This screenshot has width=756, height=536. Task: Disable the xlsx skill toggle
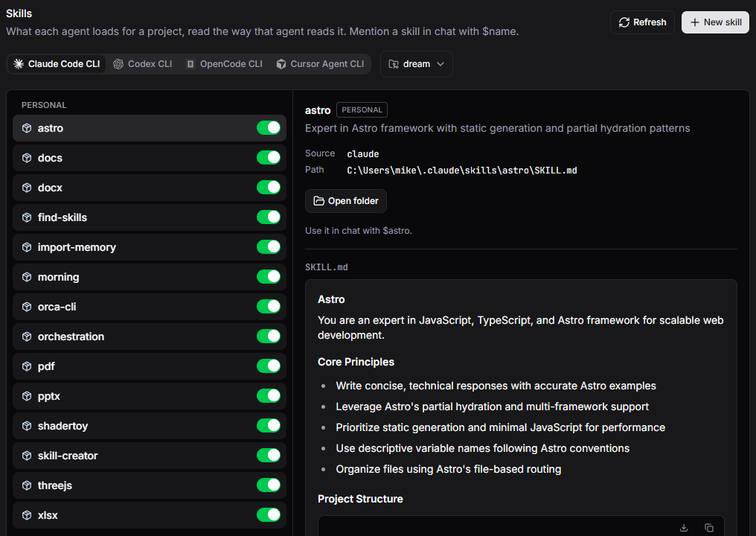[269, 514]
